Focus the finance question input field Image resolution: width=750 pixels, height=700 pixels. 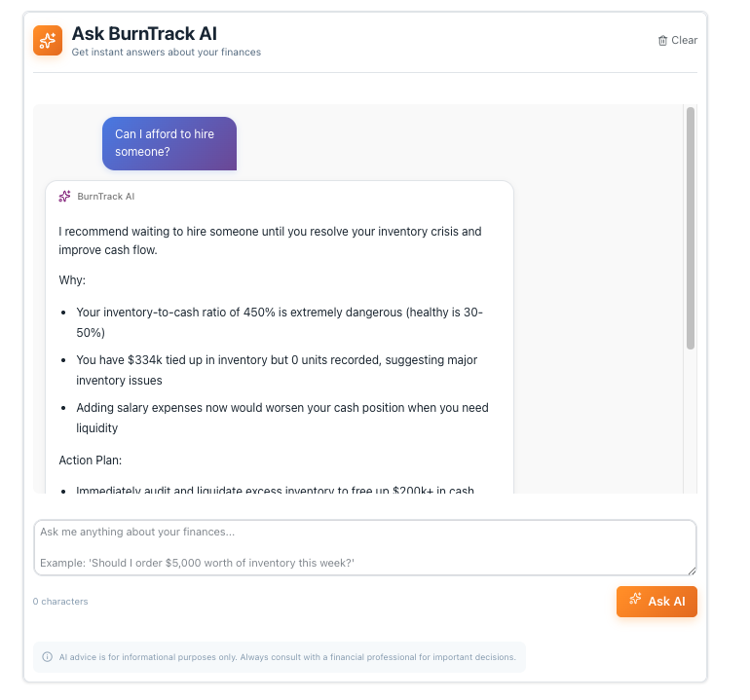coord(364,547)
